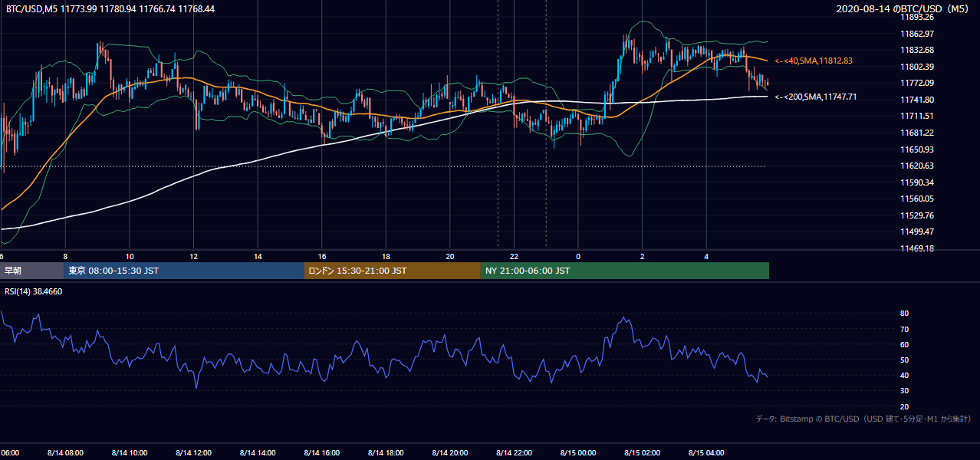Click the RSI scale label 70
This screenshot has width=980, height=460.
(904, 329)
